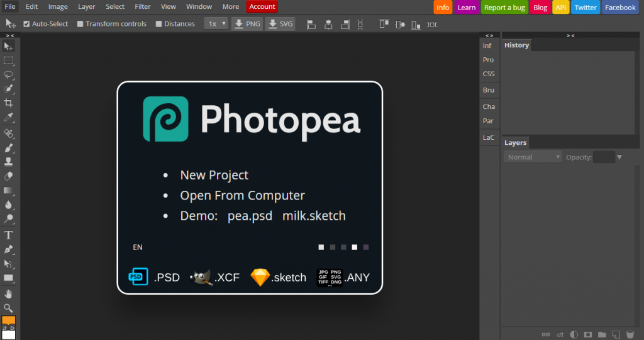Open the 1x export scale dropdown
Image resolution: width=644 pixels, height=340 pixels.
point(216,23)
